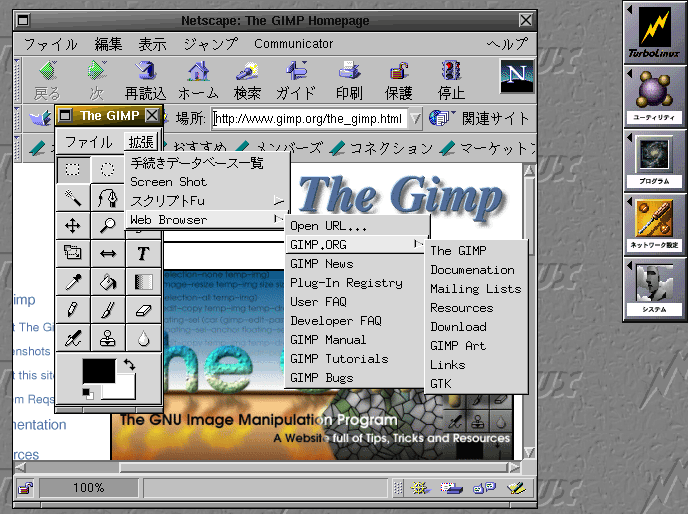This screenshot has height=514, width=688.
Task: Open Mail inbox from component bar
Action: pyautogui.click(x=452, y=488)
